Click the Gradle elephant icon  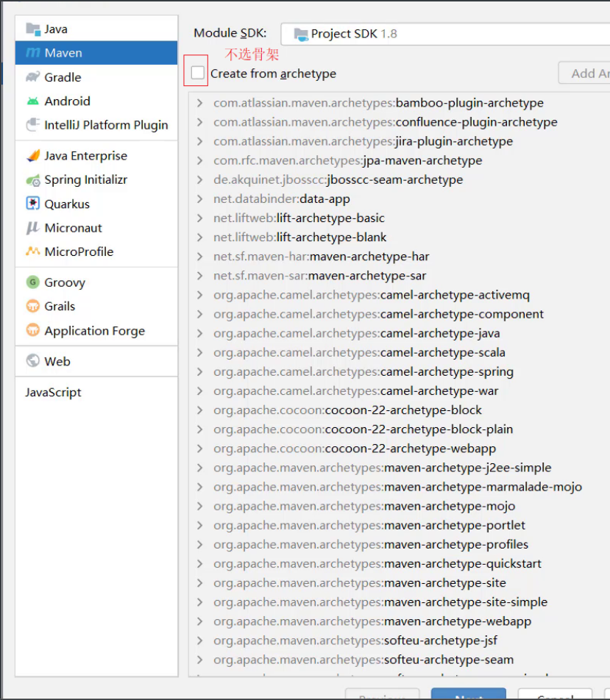[33, 76]
